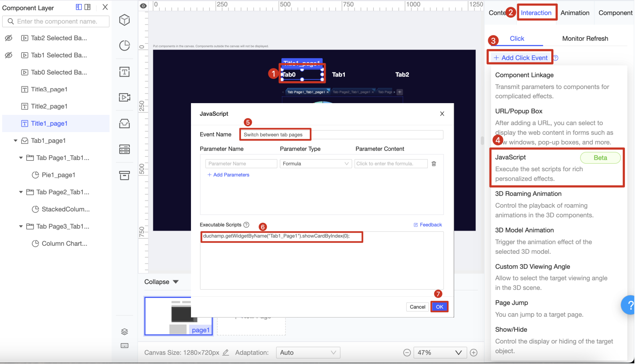Click the keyboard shortcuts icon

[x=125, y=346]
